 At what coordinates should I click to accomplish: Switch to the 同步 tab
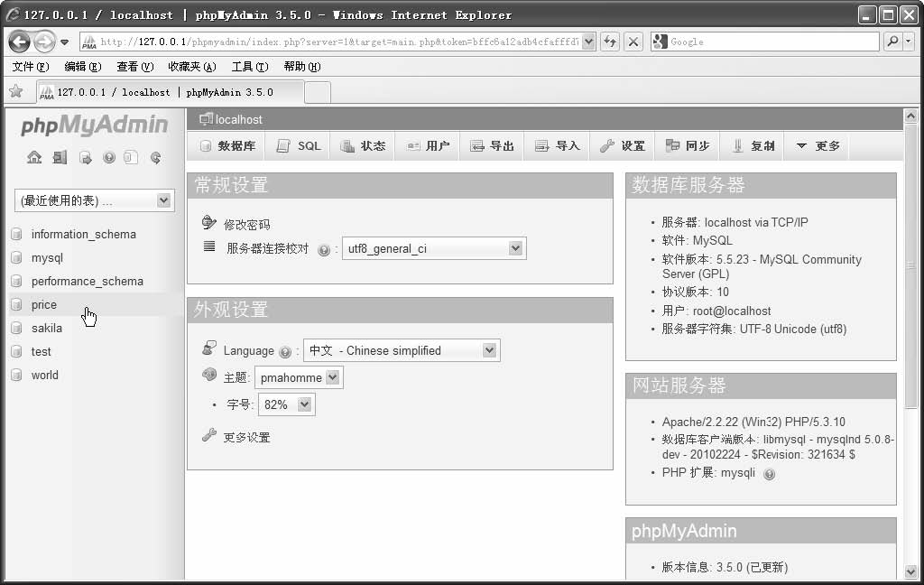687,145
